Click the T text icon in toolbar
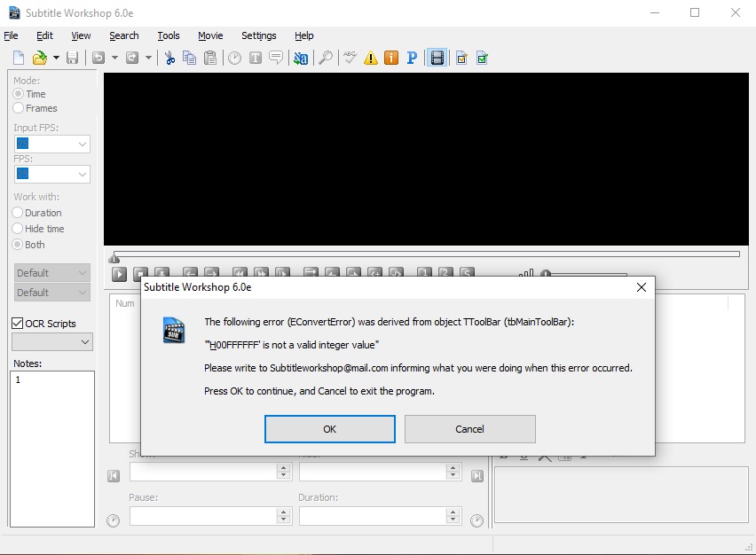This screenshot has height=555, width=756. [256, 59]
